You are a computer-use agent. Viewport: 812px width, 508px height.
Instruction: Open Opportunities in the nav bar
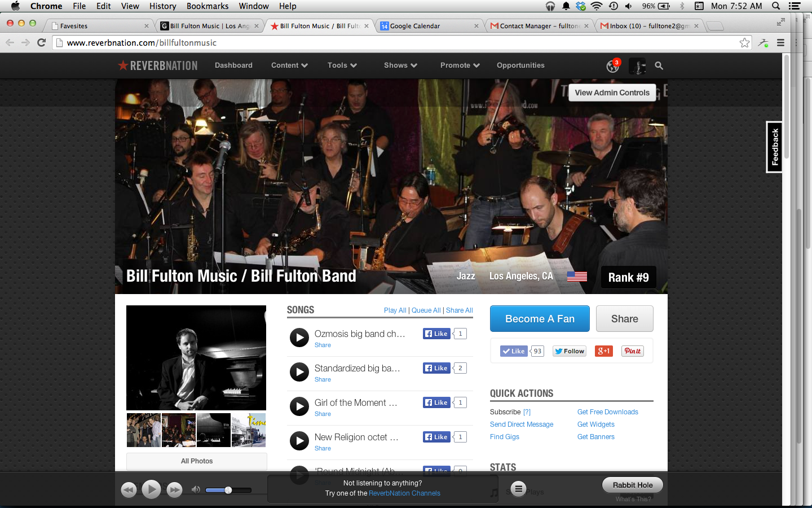520,65
